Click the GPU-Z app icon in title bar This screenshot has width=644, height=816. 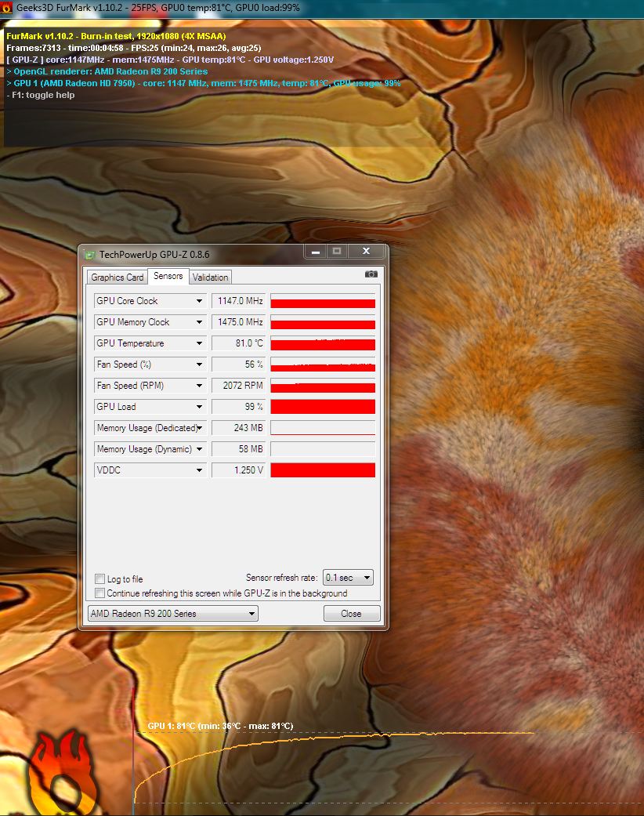[90, 255]
